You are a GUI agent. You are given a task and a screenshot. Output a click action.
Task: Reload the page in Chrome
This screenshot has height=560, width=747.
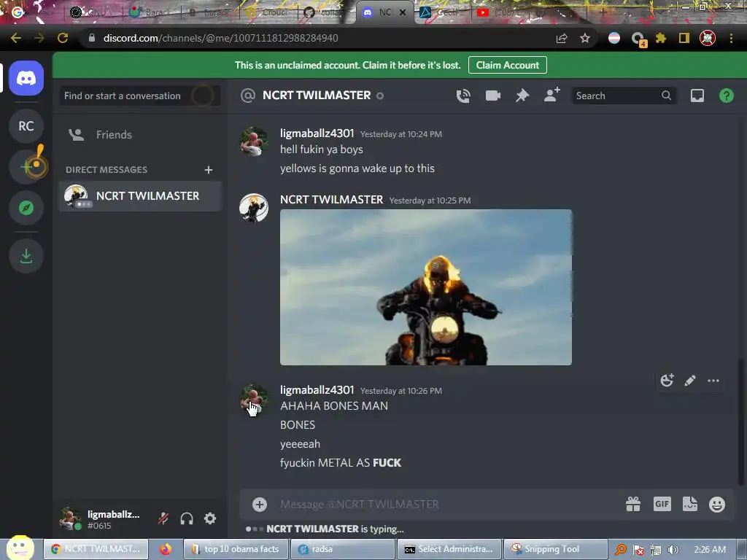coord(63,38)
